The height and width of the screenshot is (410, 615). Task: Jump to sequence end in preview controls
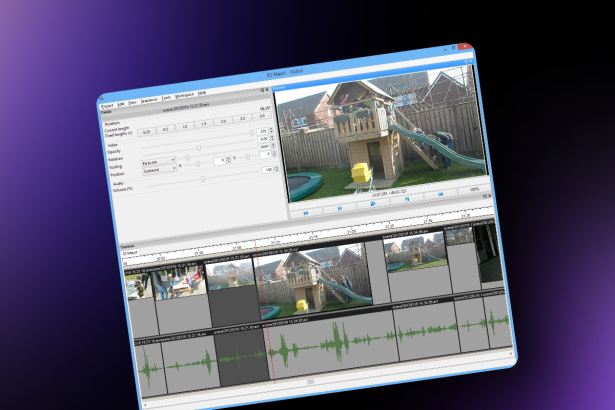pyautogui.click(x=441, y=196)
